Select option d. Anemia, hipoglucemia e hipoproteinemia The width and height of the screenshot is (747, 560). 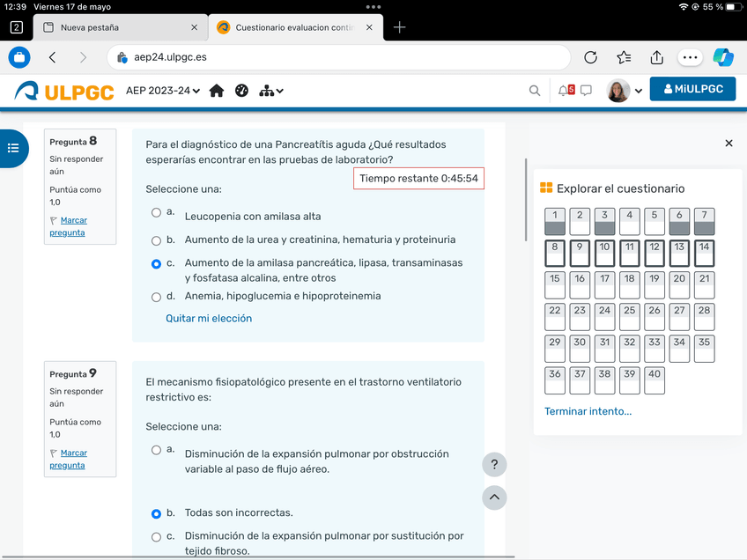pos(156,297)
